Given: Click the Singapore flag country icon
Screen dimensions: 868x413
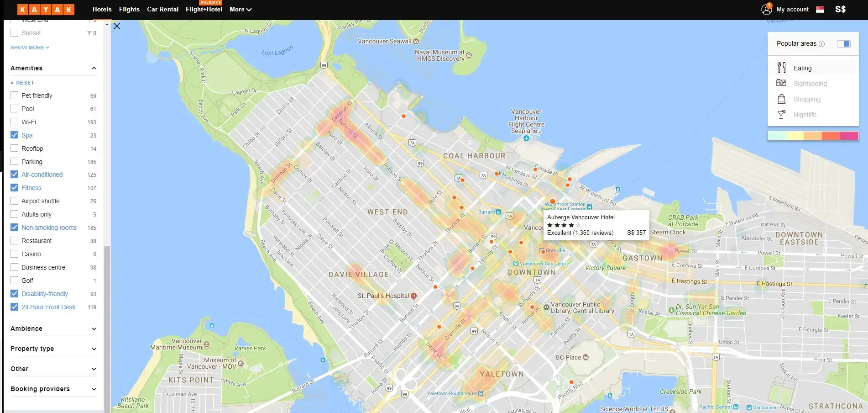Looking at the screenshot, I should coord(820,9).
